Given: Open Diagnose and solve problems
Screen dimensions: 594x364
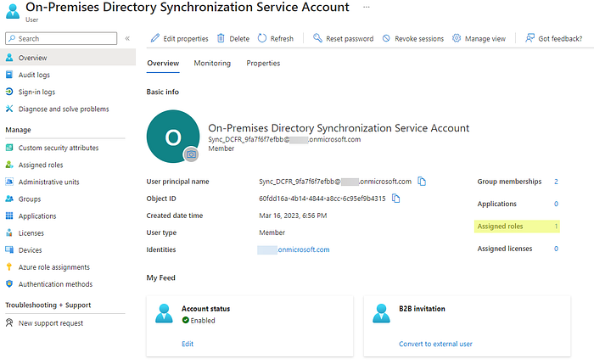Looking at the screenshot, I should tap(64, 109).
